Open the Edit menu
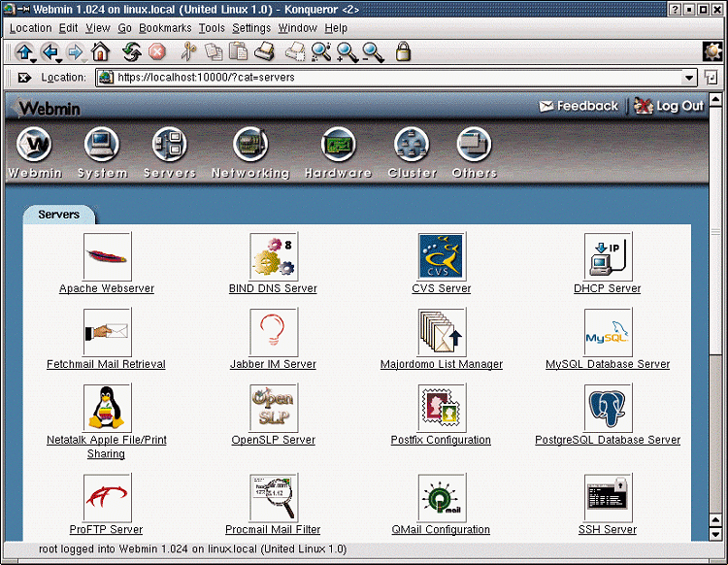The image size is (728, 565). [68, 28]
